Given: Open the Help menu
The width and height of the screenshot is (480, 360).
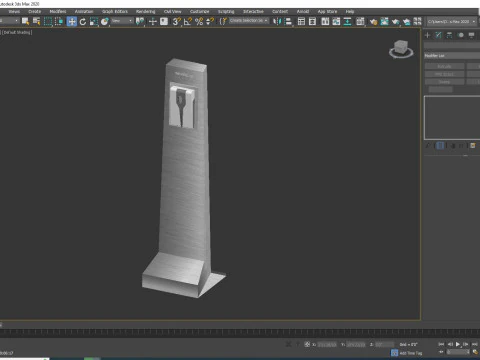Looking at the screenshot, I should 350,11.
